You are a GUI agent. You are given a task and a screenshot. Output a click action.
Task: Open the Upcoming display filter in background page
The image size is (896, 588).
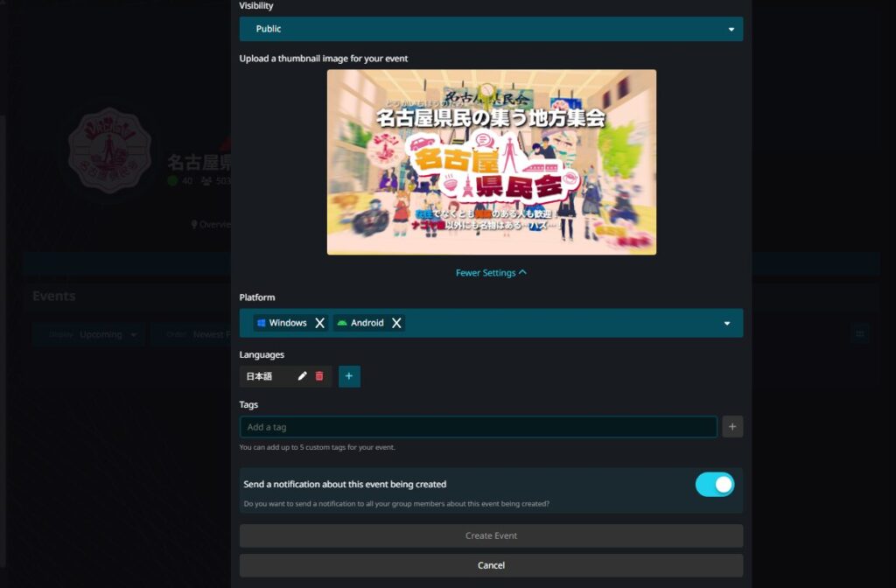(x=88, y=334)
